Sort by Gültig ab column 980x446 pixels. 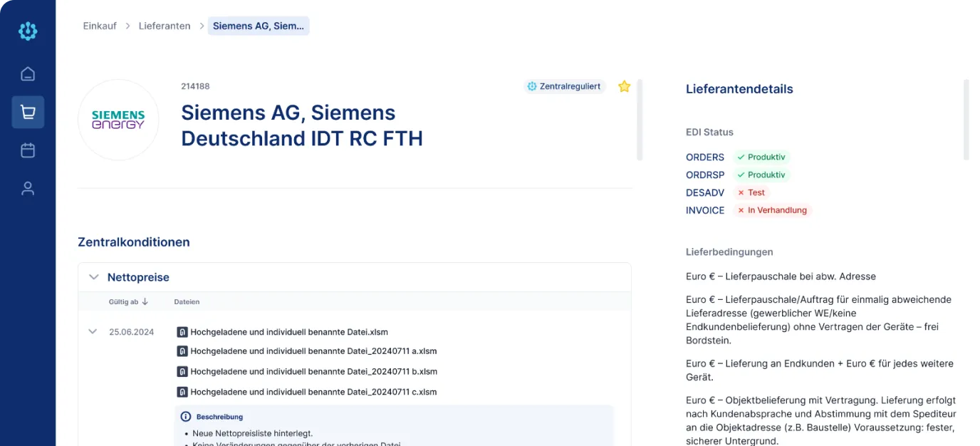128,301
